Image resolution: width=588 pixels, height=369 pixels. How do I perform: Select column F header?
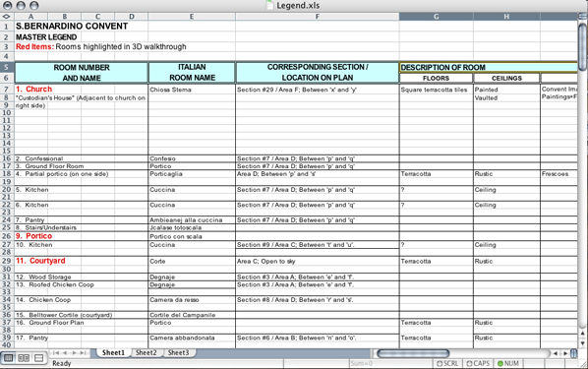[x=318, y=17]
